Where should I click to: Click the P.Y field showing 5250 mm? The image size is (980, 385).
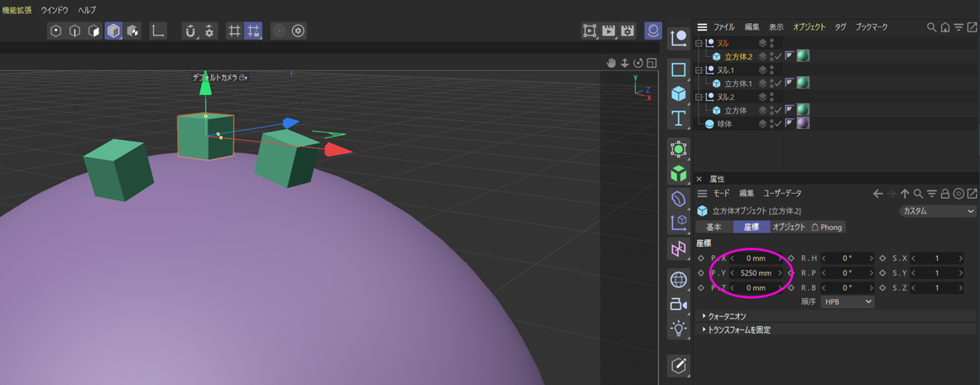pos(756,272)
